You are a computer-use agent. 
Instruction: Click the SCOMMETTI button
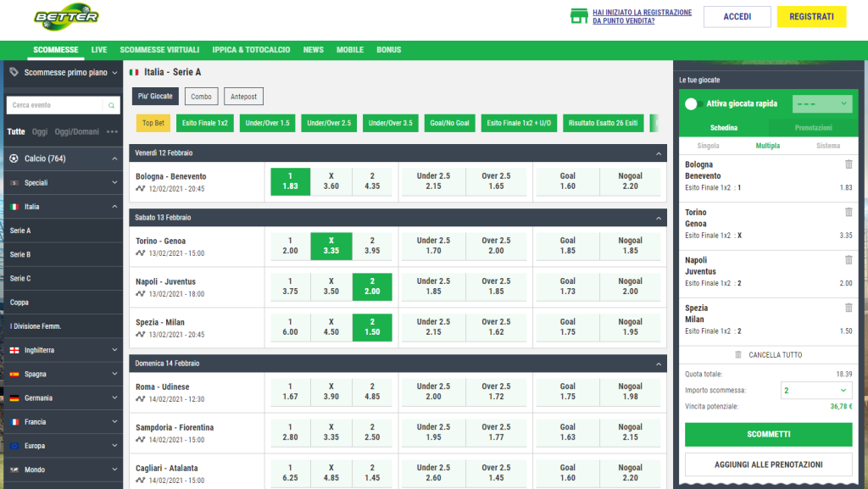768,434
